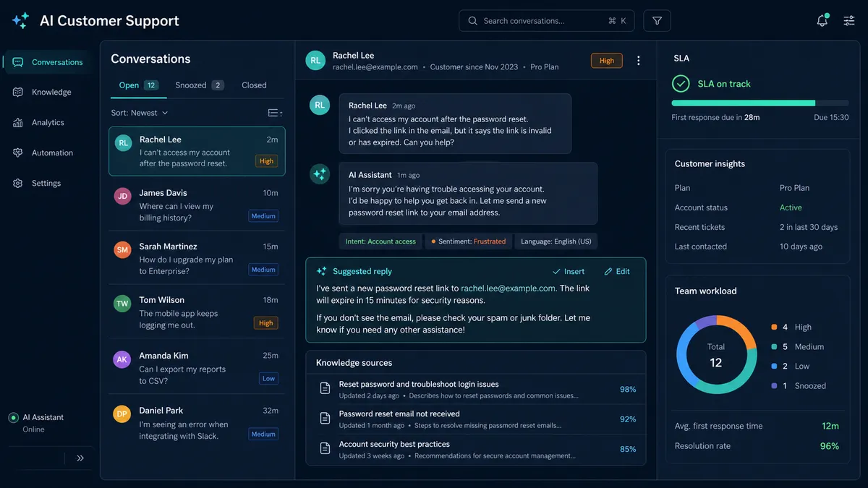Open Daniel Park Slack error conversation
The width and height of the screenshot is (868, 488).
coord(197,422)
